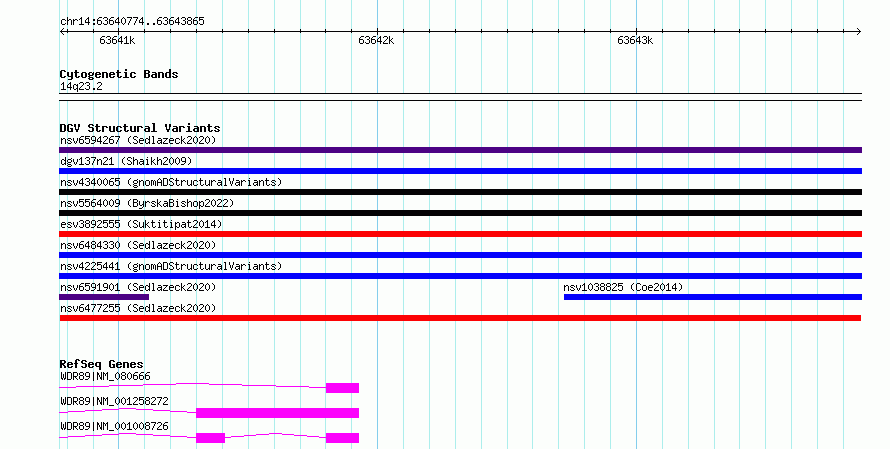Click the 14q23.2 band label
This screenshot has height=449, width=890.
[x=81, y=86]
